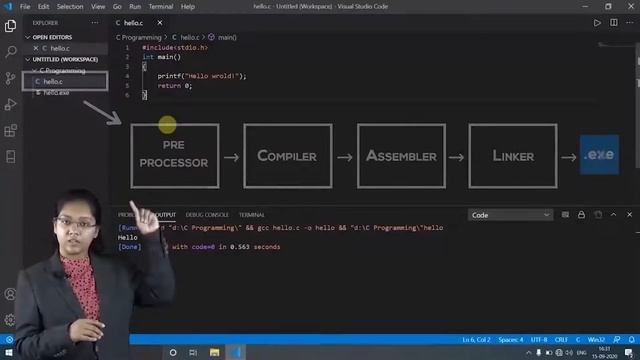Open notifications bell in status bar
Image resolution: width=640 pixels, height=360 pixels.
point(631,340)
